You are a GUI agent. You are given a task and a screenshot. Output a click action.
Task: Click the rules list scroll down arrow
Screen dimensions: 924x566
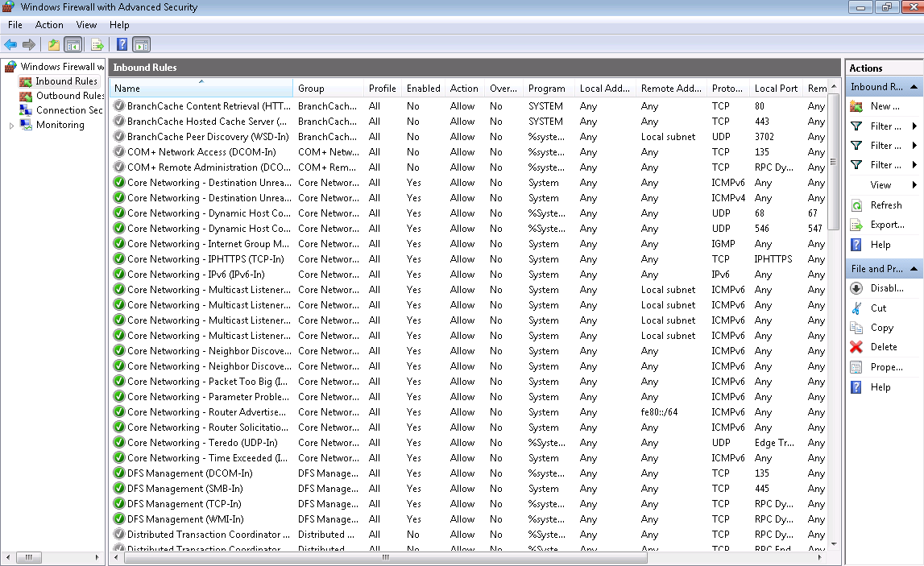[x=833, y=544]
